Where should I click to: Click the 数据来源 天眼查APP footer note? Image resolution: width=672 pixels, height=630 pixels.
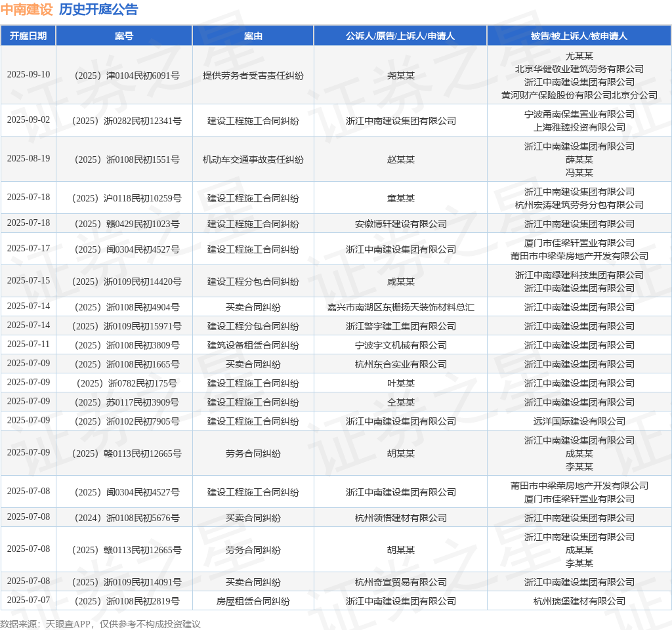[100, 624]
